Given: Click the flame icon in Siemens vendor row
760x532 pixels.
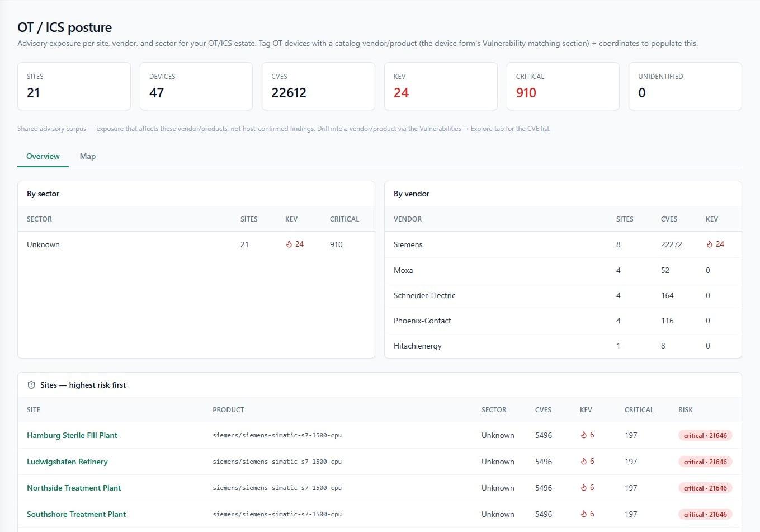Looking at the screenshot, I should coord(710,244).
